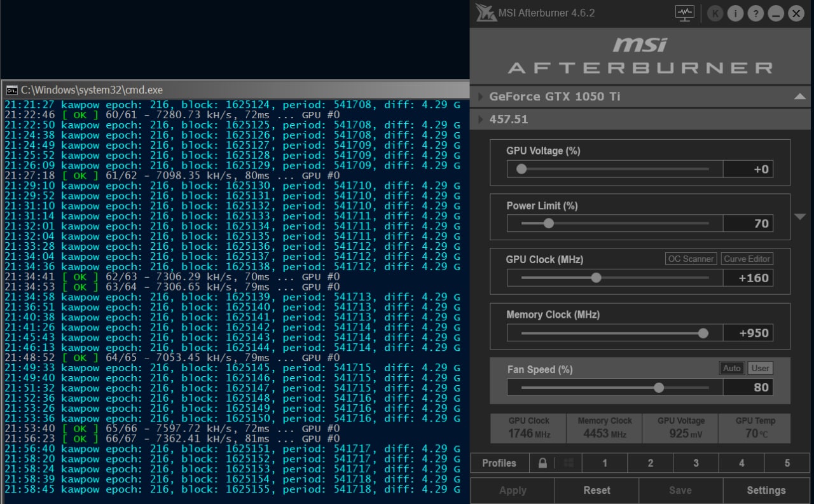Collapse panel using up arrow beside GPU name
The height and width of the screenshot is (504, 814).
pyautogui.click(x=800, y=97)
